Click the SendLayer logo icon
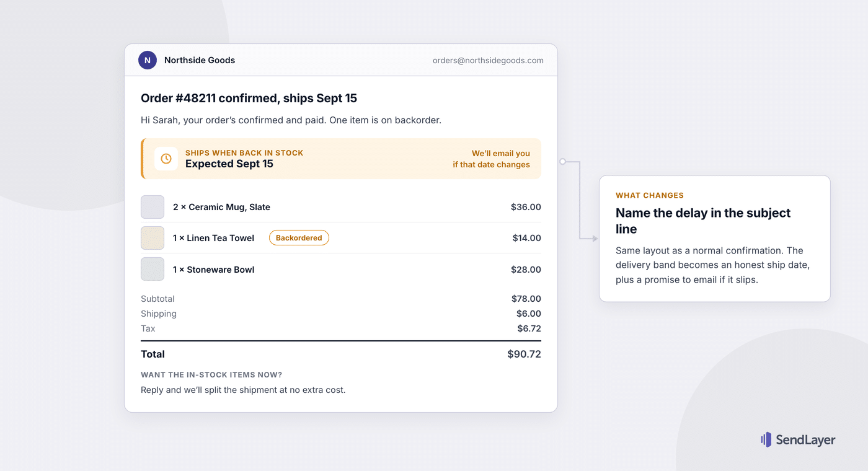Screen dimensions: 868x471 [766, 439]
